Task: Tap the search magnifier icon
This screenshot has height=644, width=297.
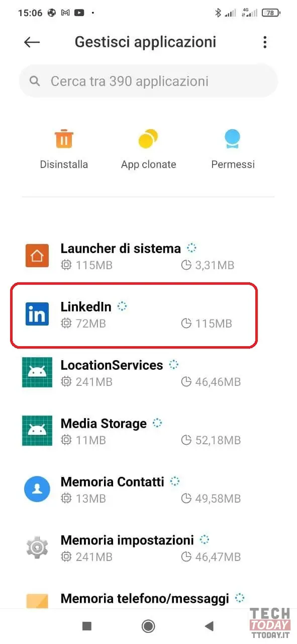Action: click(35, 81)
